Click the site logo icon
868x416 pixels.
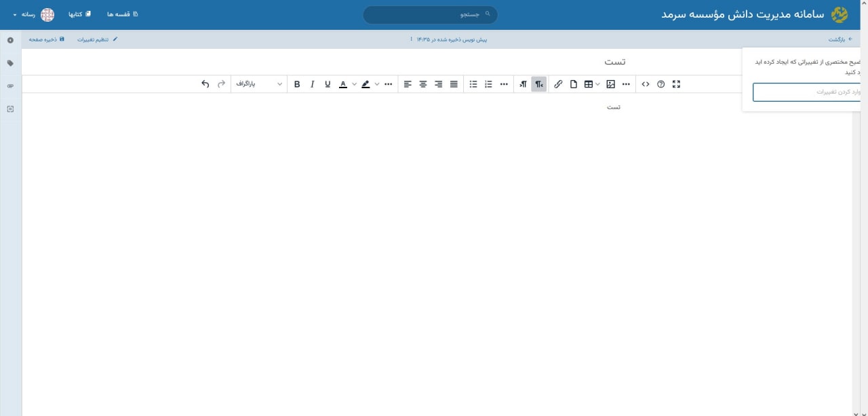[x=840, y=14]
